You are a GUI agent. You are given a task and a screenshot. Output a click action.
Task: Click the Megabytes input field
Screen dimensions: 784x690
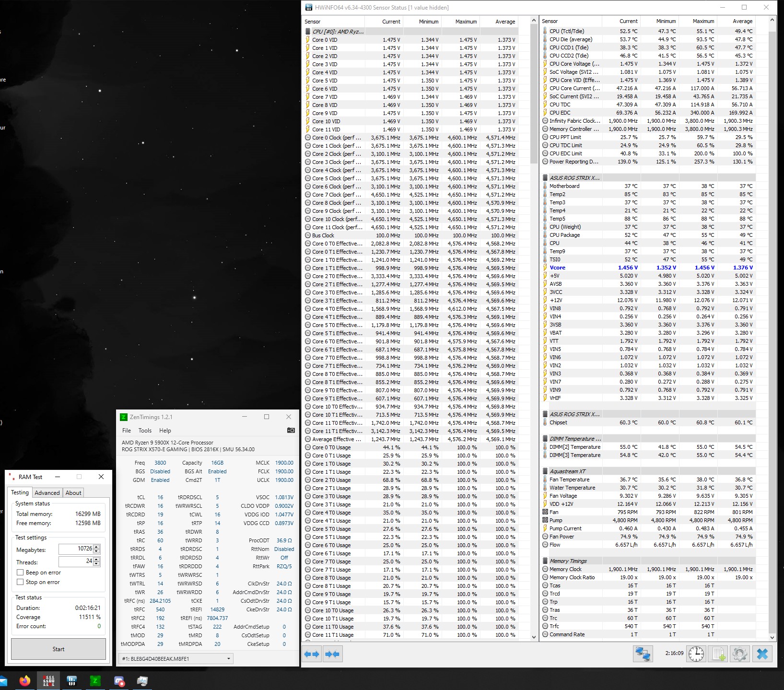tap(76, 549)
